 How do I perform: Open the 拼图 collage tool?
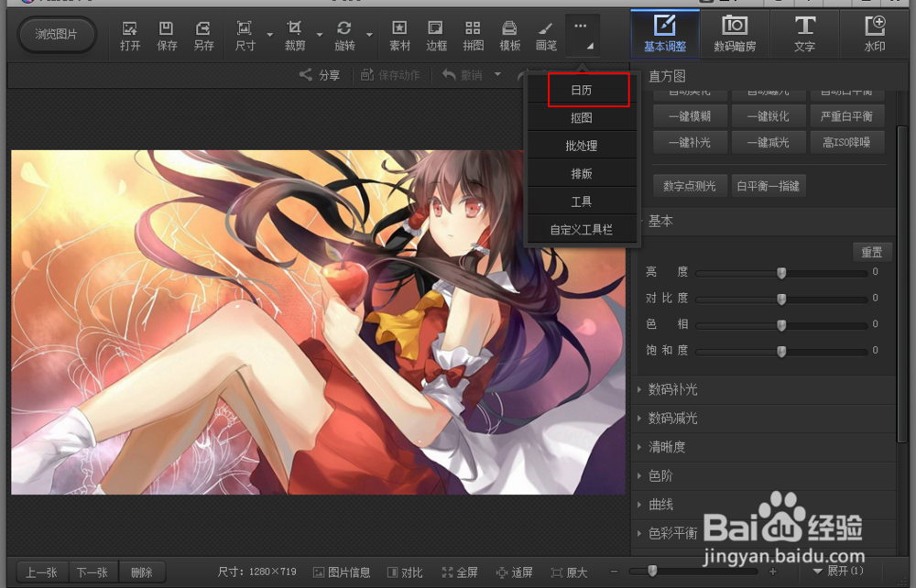pyautogui.click(x=473, y=36)
